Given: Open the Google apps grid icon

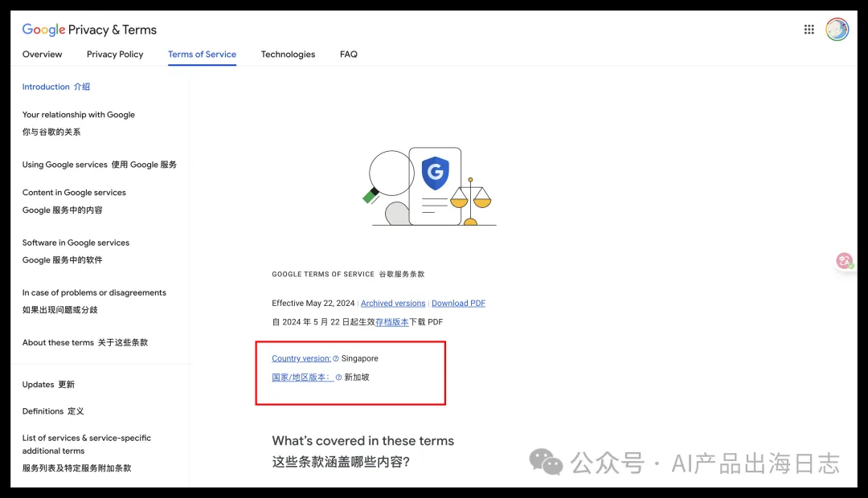Looking at the screenshot, I should point(809,30).
